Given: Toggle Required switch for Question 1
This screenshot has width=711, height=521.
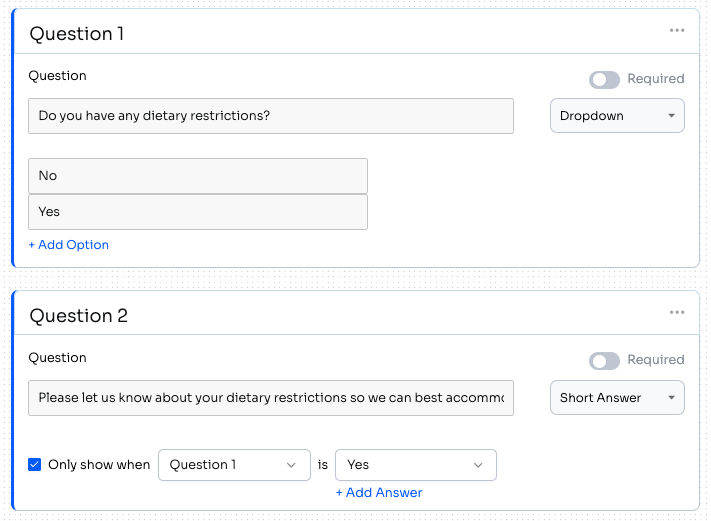Looking at the screenshot, I should pyautogui.click(x=604, y=80).
